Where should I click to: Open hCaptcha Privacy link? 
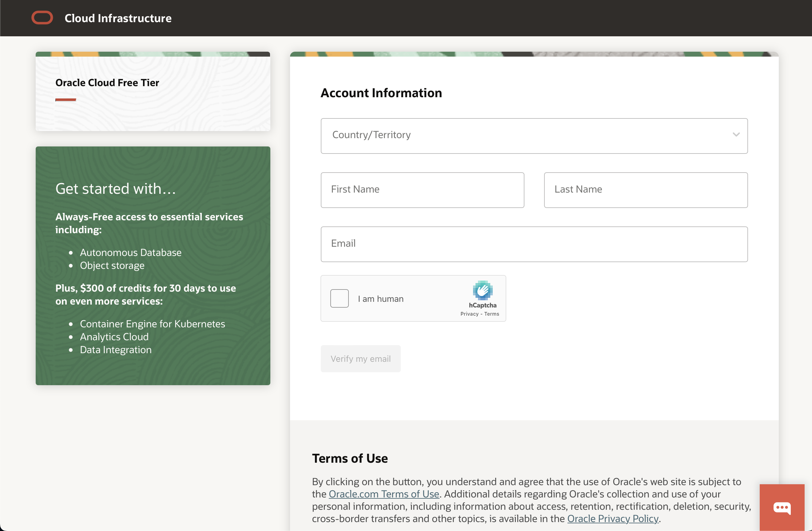[x=469, y=314]
